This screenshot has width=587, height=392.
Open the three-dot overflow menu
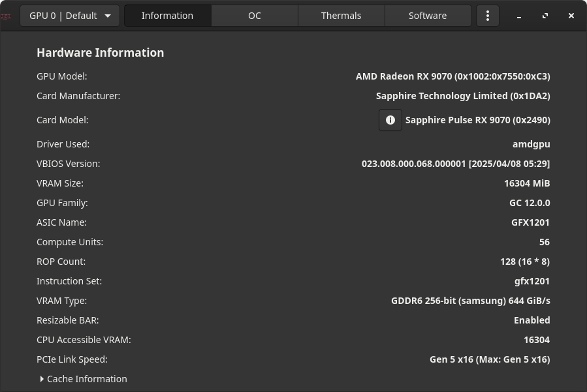coord(487,16)
